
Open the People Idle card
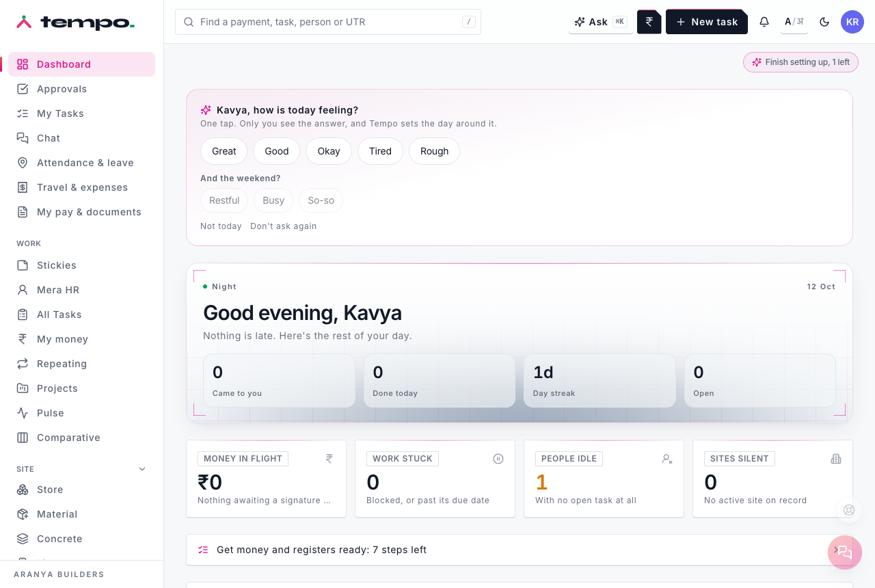click(x=604, y=479)
